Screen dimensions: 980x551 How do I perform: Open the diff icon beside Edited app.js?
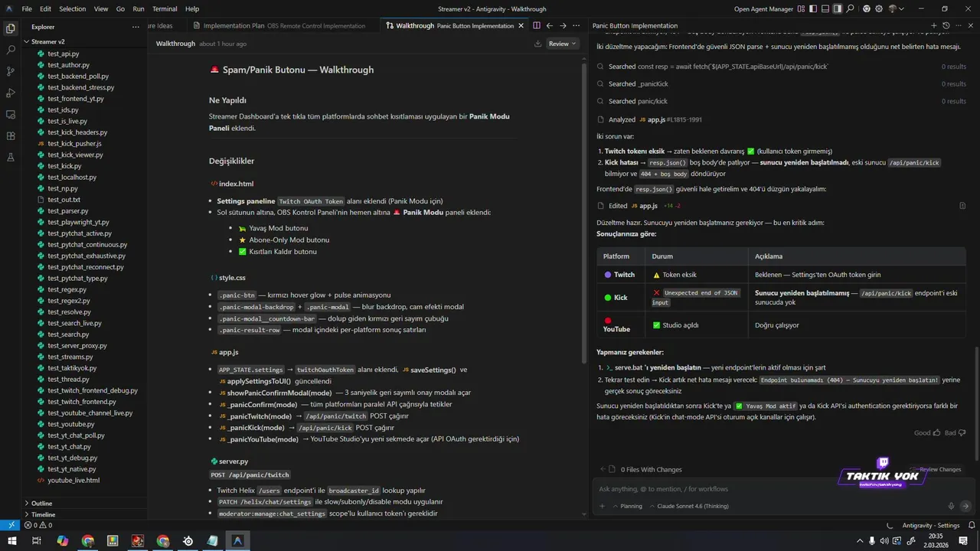coord(962,206)
